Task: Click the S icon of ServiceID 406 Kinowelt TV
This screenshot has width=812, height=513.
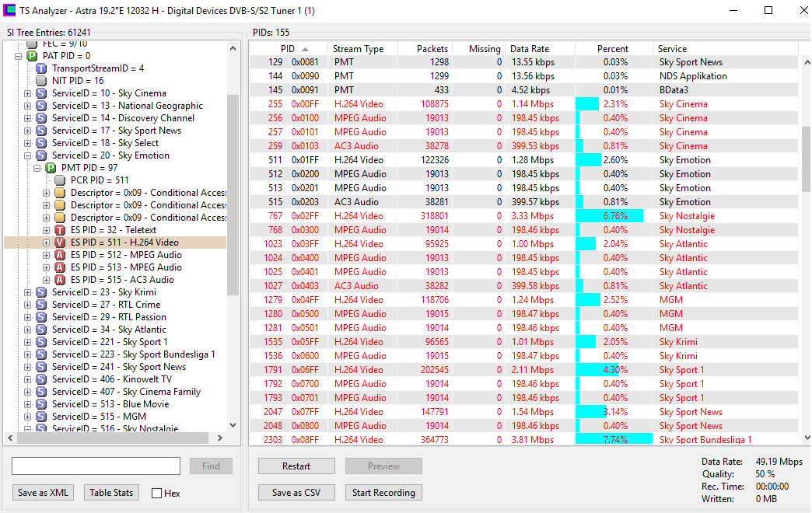Action: coord(41,379)
